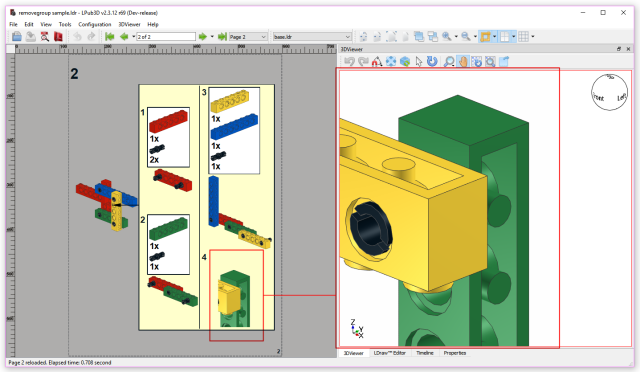Select the move arrows tool in 3DViewer
Image resolution: width=640 pixels, height=372 pixels.
(x=391, y=62)
